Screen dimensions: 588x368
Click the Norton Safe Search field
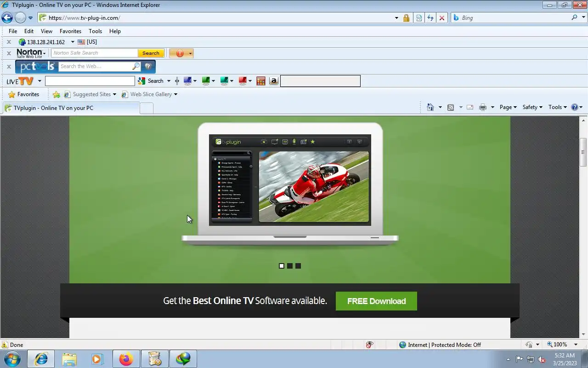tap(94, 53)
